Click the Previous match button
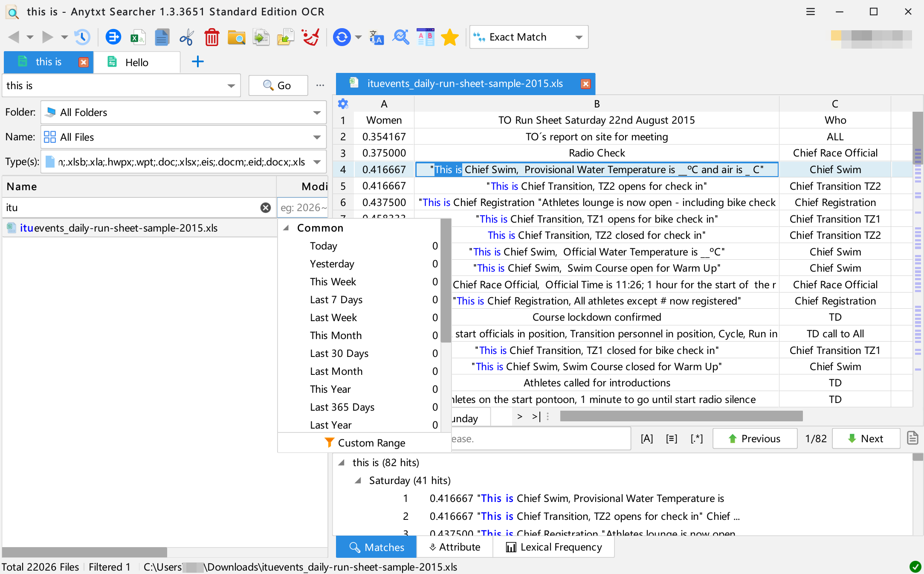The height and width of the screenshot is (574, 924). click(x=755, y=438)
